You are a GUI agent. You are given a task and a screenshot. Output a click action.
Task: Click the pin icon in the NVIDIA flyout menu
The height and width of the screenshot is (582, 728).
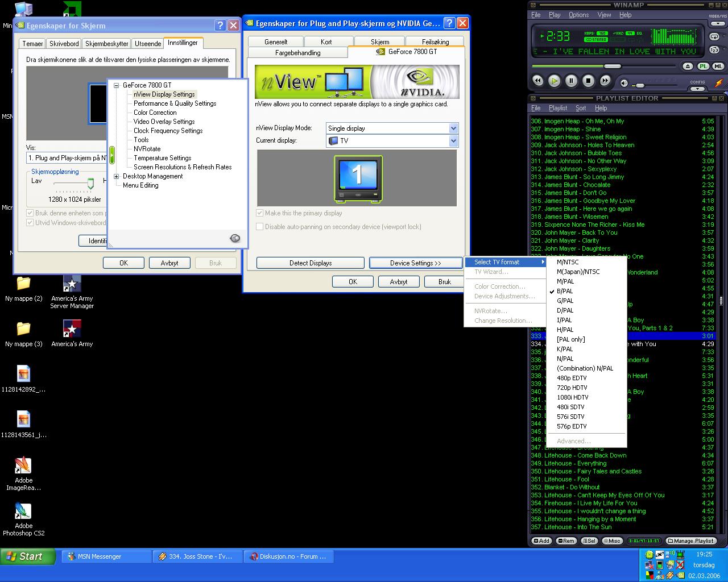coord(235,238)
